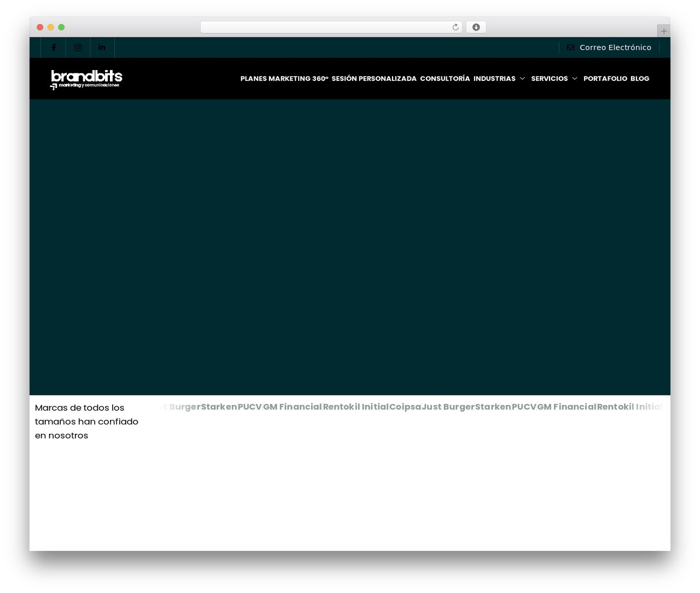Click the brandbits logo
This screenshot has width=700, height=593.
coord(86,79)
